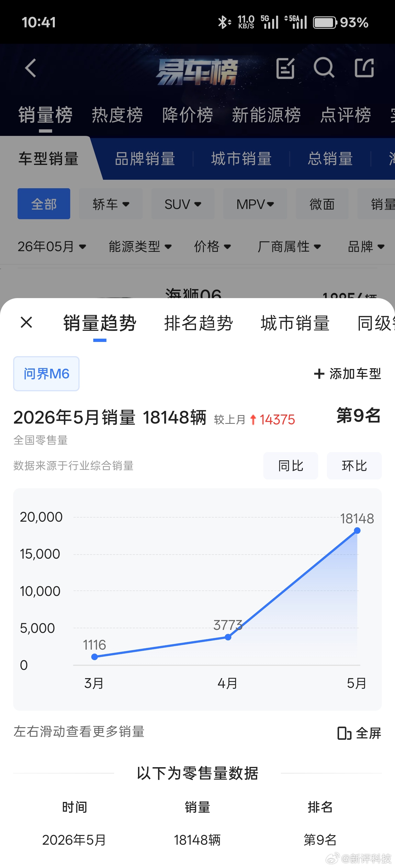Select 总销量 sub-tab
The image size is (395, 868).
click(x=330, y=159)
